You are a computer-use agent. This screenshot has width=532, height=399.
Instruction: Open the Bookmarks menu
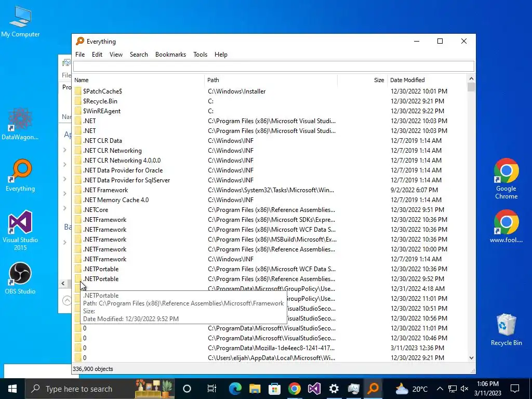(170, 54)
